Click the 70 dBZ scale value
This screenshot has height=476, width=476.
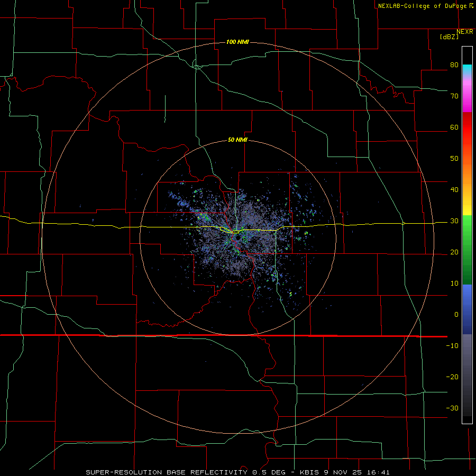tap(454, 96)
